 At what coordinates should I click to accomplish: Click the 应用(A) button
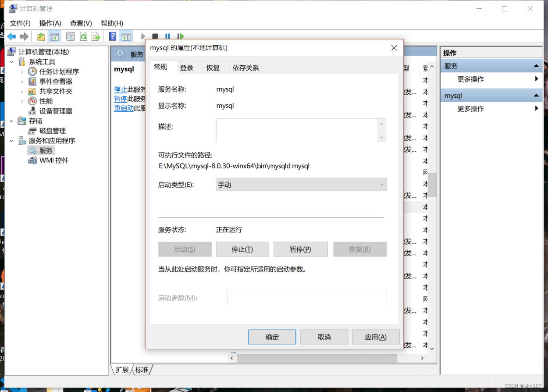click(x=376, y=337)
